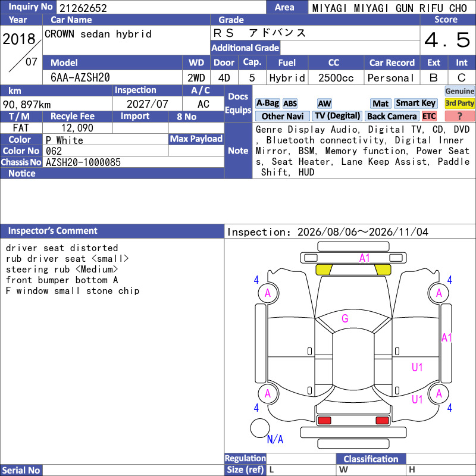The height and width of the screenshot is (476, 476).
Task: Click the A1 mark on front bumper
Action: 365,258
